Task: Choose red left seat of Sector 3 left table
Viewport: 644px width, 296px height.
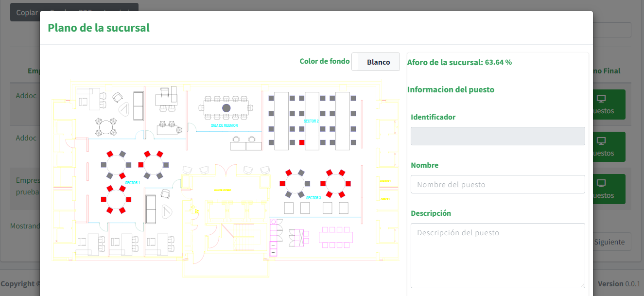Action: pyautogui.click(x=282, y=184)
